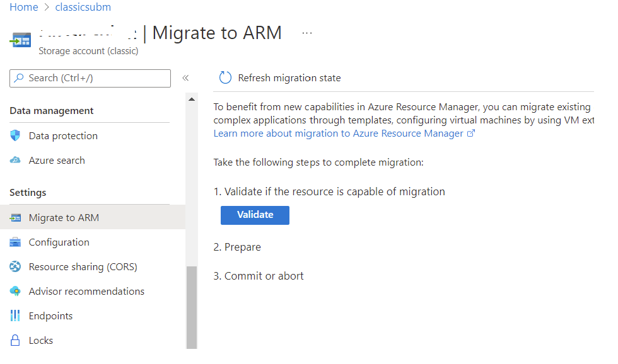Select the Resource sharing (CORS) globe icon
This screenshot has width=618, height=364.
coord(15,266)
